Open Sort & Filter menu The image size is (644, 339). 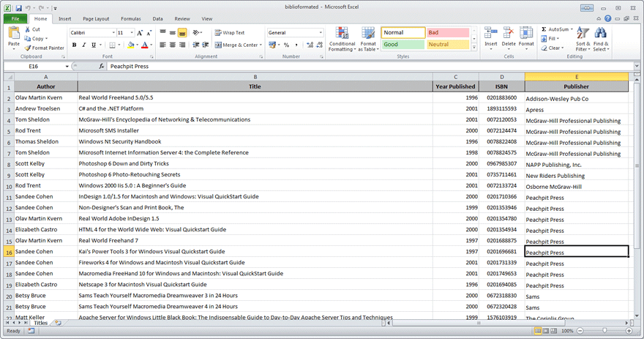point(583,39)
